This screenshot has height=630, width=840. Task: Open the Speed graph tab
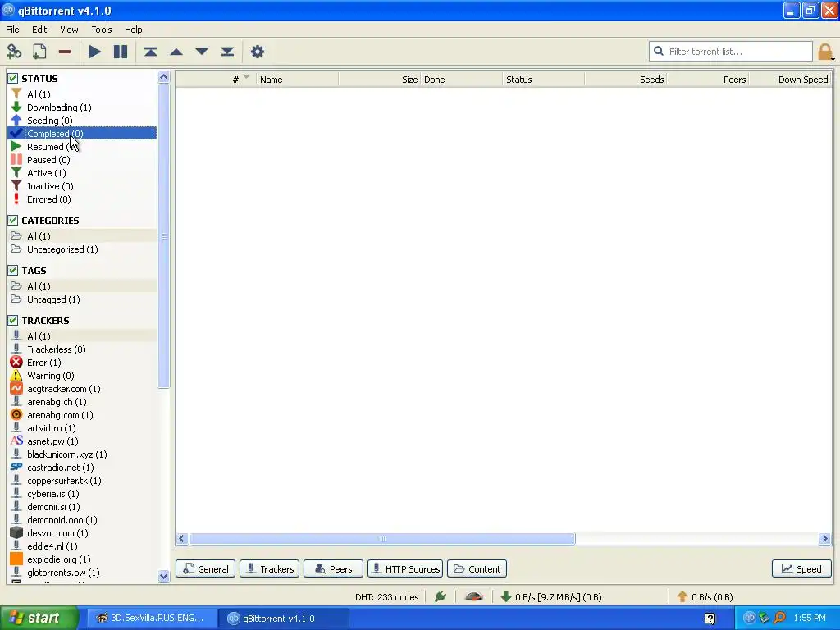801,569
